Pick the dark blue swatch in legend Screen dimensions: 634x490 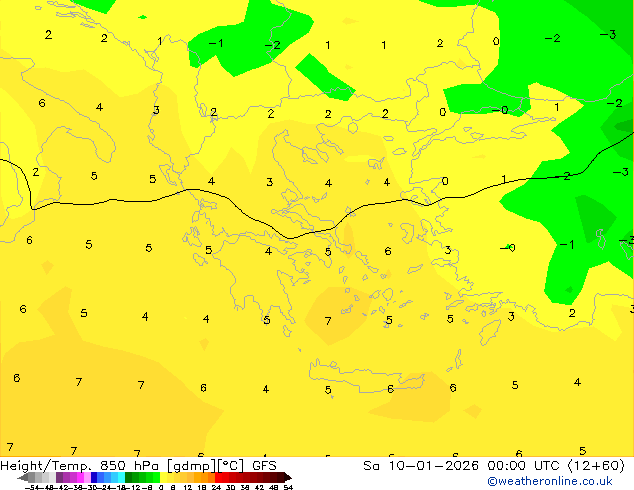94,477
